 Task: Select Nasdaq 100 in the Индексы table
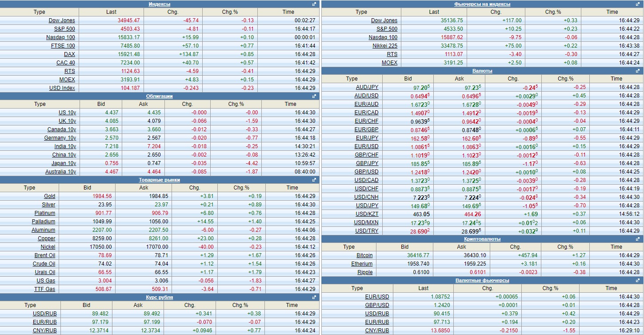[60, 37]
